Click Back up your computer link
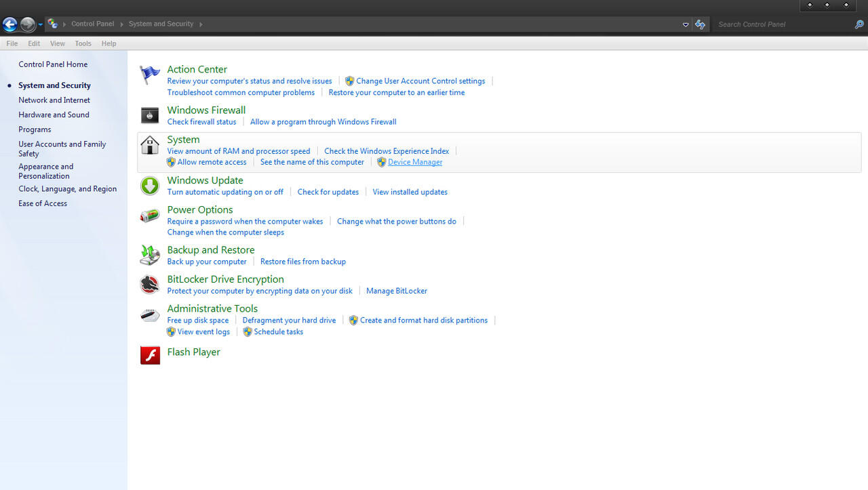 [x=207, y=262]
